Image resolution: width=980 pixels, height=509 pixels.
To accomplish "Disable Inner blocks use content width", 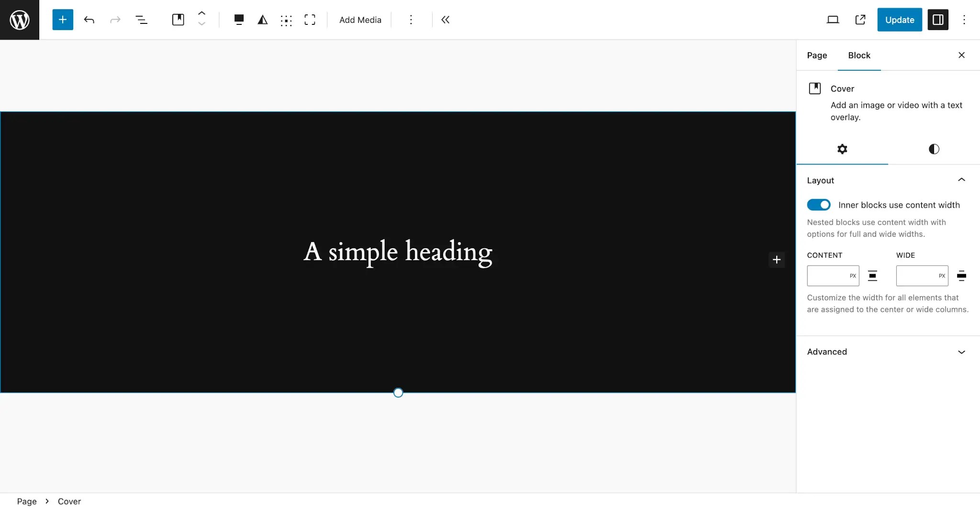I will pyautogui.click(x=819, y=205).
